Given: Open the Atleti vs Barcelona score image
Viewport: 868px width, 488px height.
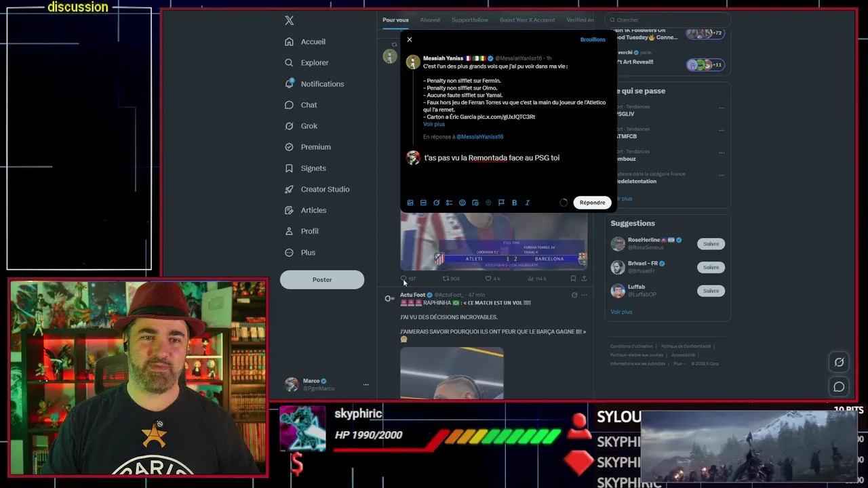Looking at the screenshot, I should [x=494, y=241].
